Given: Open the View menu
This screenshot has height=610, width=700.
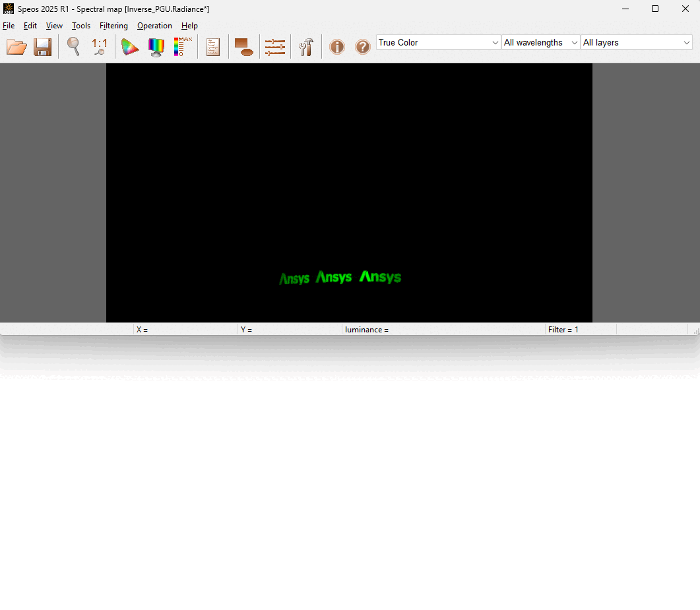Looking at the screenshot, I should [54, 26].
